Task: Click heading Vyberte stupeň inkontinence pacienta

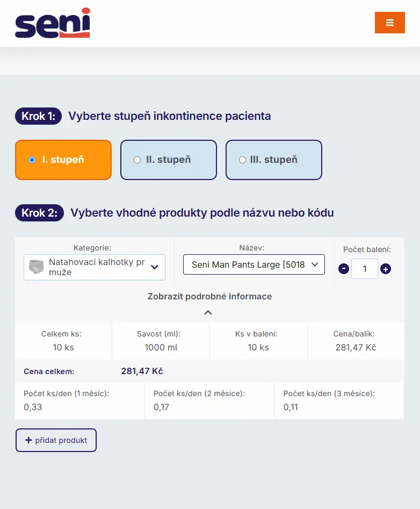Action: 170,116
